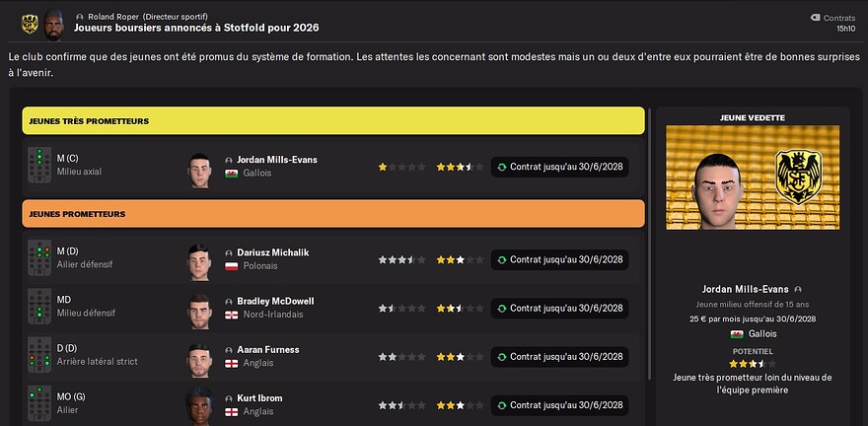This screenshot has width=868, height=426.
Task: Click the player list vertical scrollbar
Action: (649, 276)
